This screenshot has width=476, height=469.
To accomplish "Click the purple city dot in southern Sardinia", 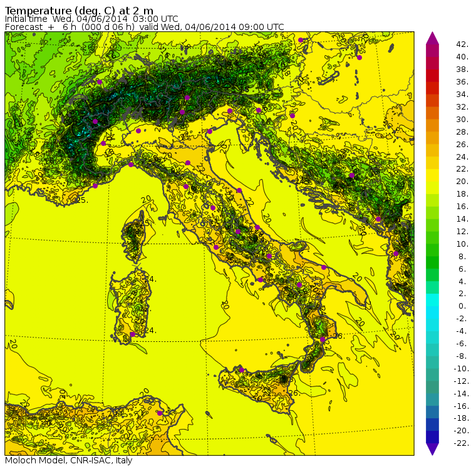I will [132, 334].
